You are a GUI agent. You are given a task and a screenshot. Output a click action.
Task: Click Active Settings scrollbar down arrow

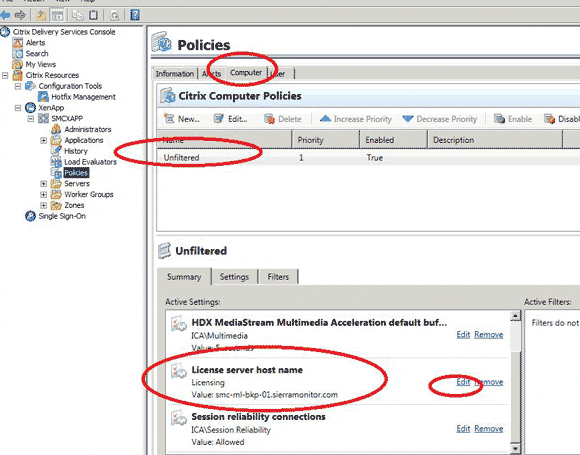click(x=516, y=449)
